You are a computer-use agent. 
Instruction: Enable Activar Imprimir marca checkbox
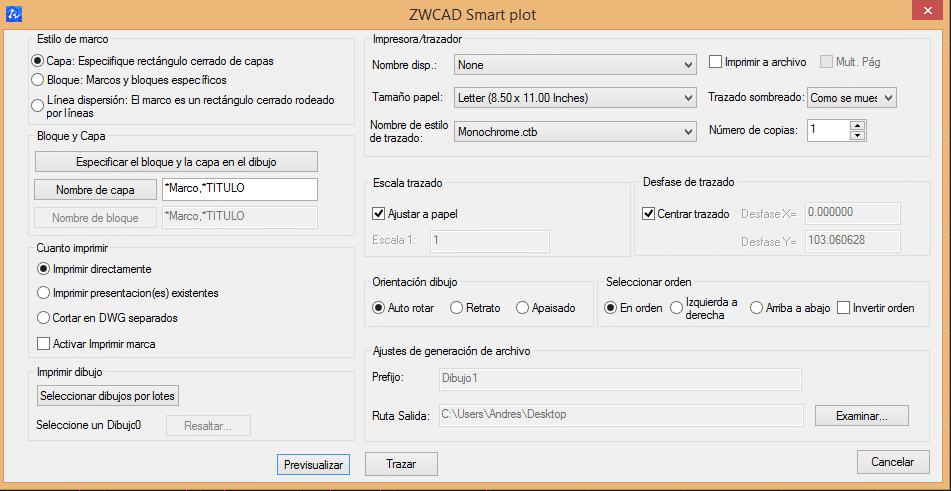(x=43, y=344)
